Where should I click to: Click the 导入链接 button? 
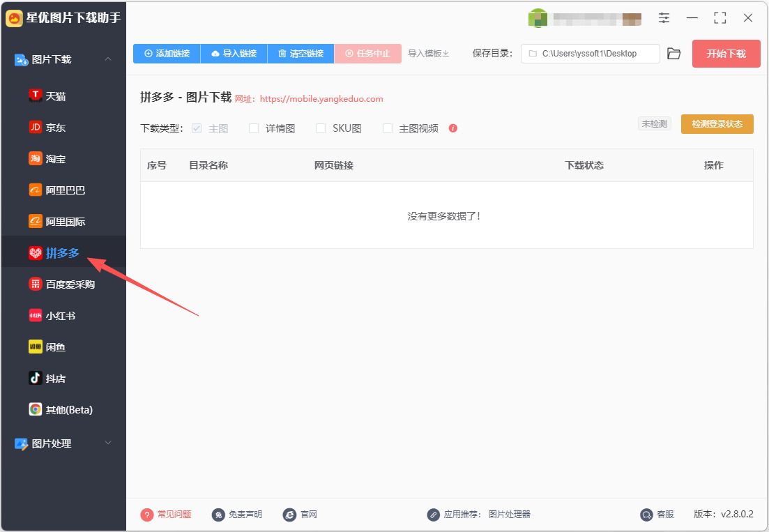point(234,54)
